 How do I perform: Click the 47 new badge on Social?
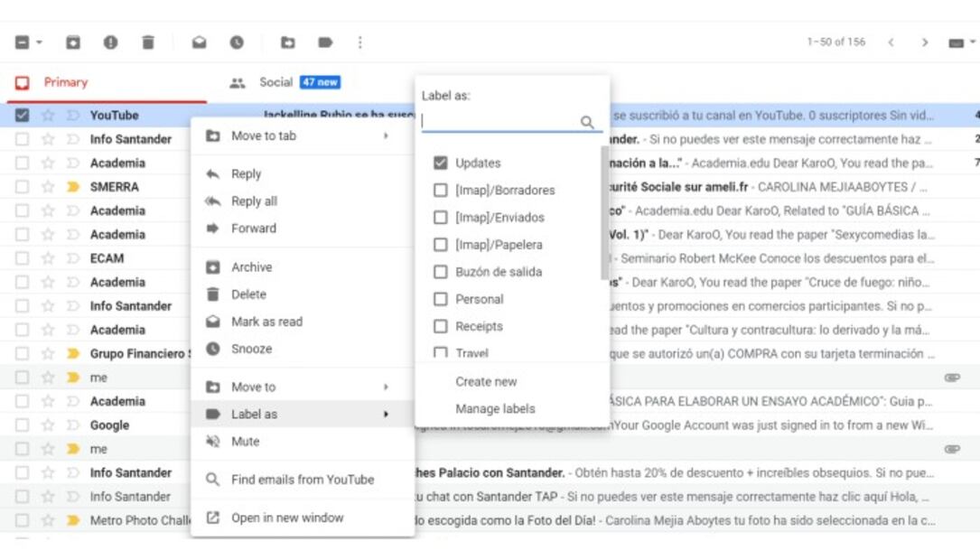[x=320, y=82]
